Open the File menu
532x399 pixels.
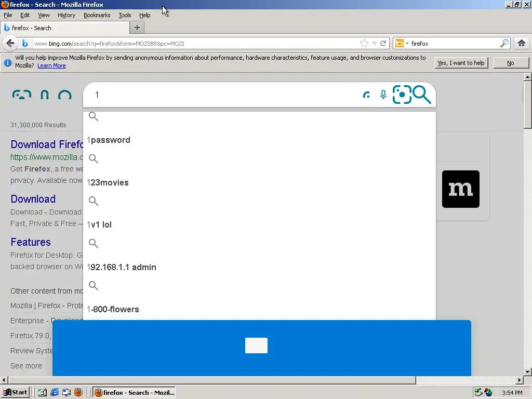coord(8,15)
